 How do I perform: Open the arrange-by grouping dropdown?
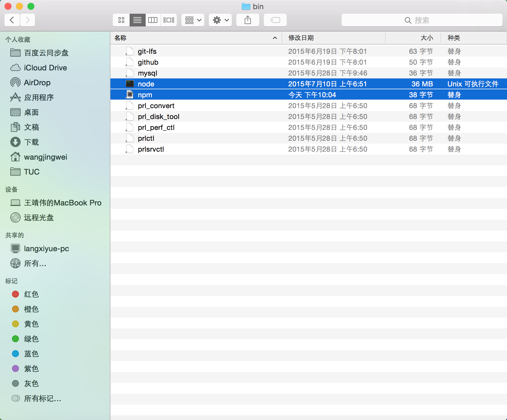(x=193, y=20)
